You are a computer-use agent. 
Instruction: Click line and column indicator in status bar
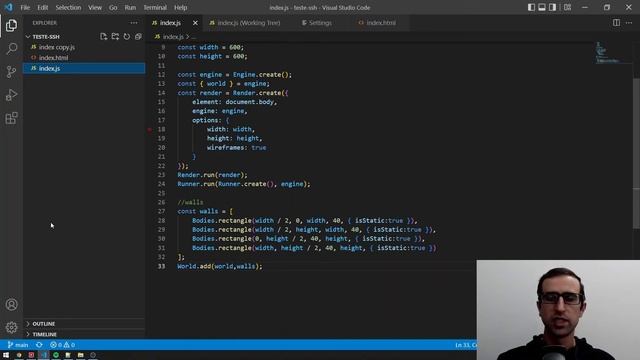(466, 345)
